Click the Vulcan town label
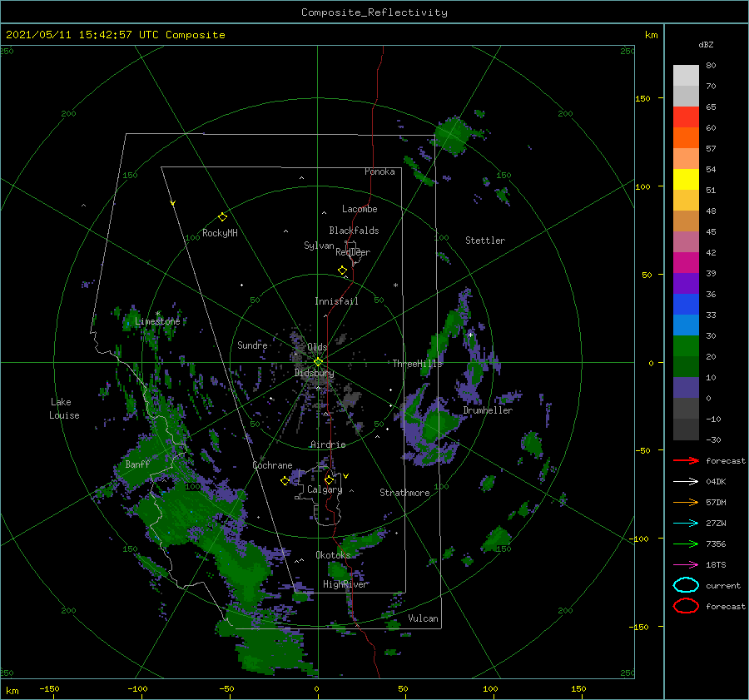Screen dimensions: 749x700 point(423,618)
